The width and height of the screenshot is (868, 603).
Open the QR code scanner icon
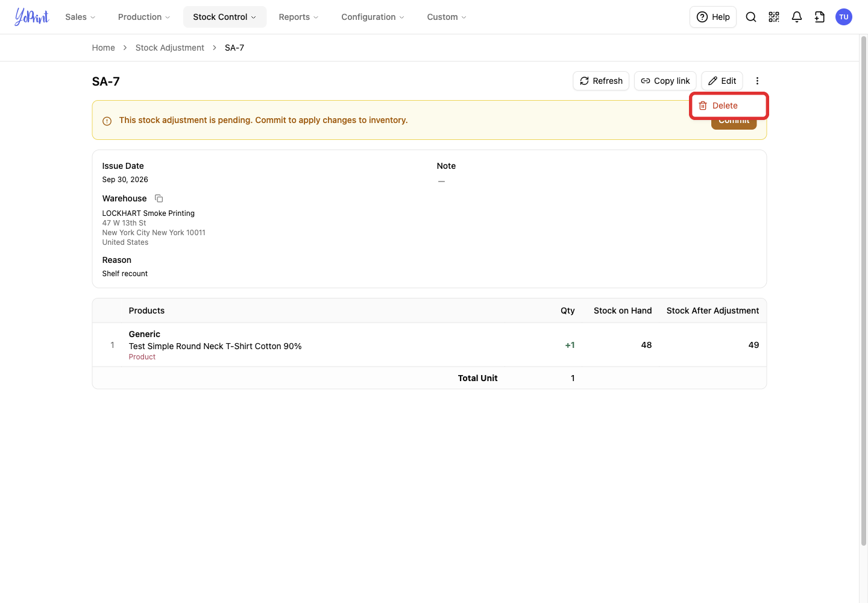[x=774, y=17]
